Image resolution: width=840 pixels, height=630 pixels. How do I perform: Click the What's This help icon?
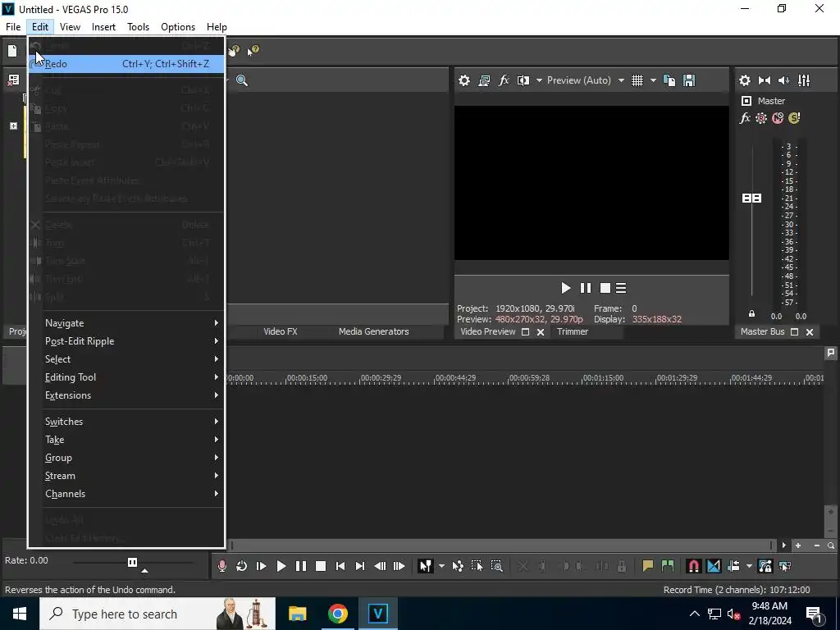[x=253, y=50]
